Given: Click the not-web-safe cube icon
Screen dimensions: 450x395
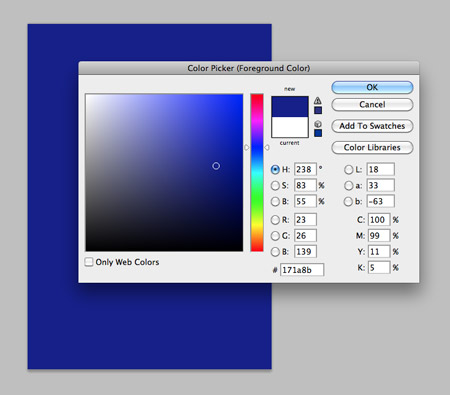Looking at the screenshot, I should (x=318, y=124).
